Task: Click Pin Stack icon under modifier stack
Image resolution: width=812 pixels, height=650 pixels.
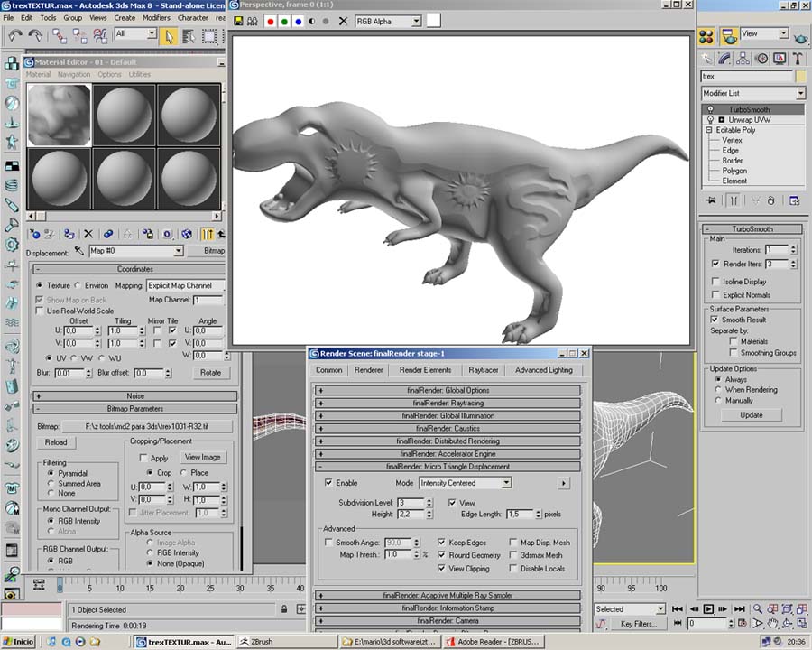Action: point(711,200)
